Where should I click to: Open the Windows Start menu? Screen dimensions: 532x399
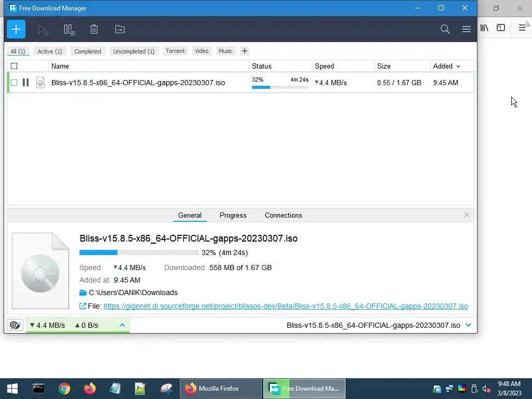[12, 389]
